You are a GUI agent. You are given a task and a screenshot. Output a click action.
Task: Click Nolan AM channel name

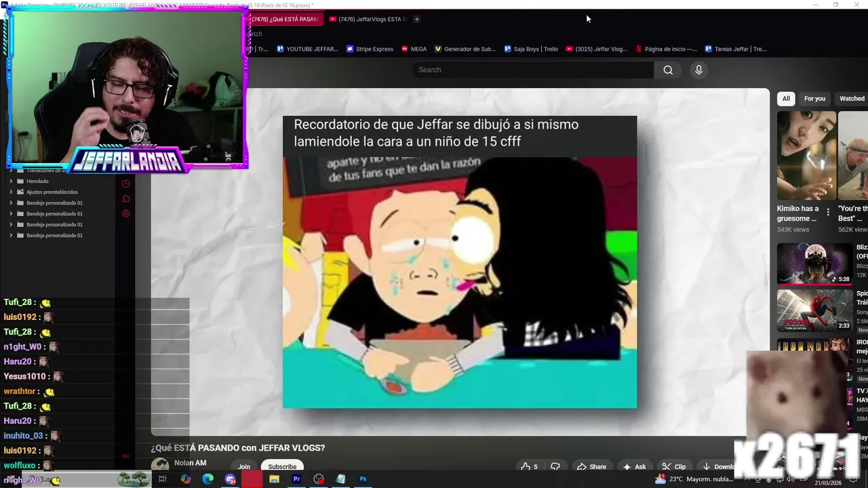(x=190, y=463)
